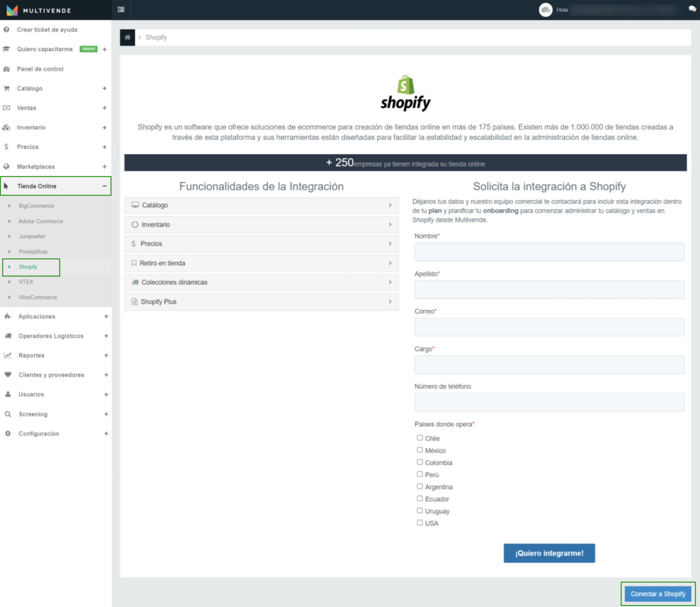Expand Marketplaces sidebar plus sign
700x607 pixels.
(x=104, y=167)
